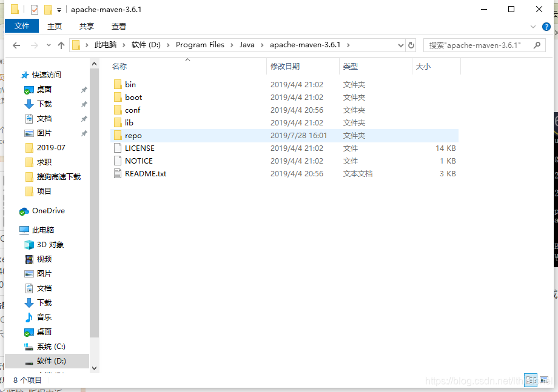Switch to the 共享 ribbon tab
The image size is (558, 392).
pos(87,26)
